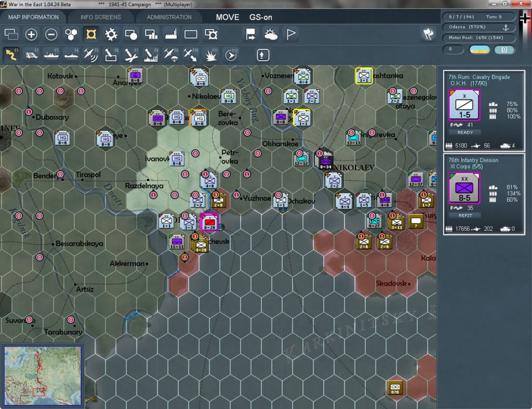The image size is (532, 409).
Task: Open the ADMINISTRATION tab
Action: pos(169,17)
